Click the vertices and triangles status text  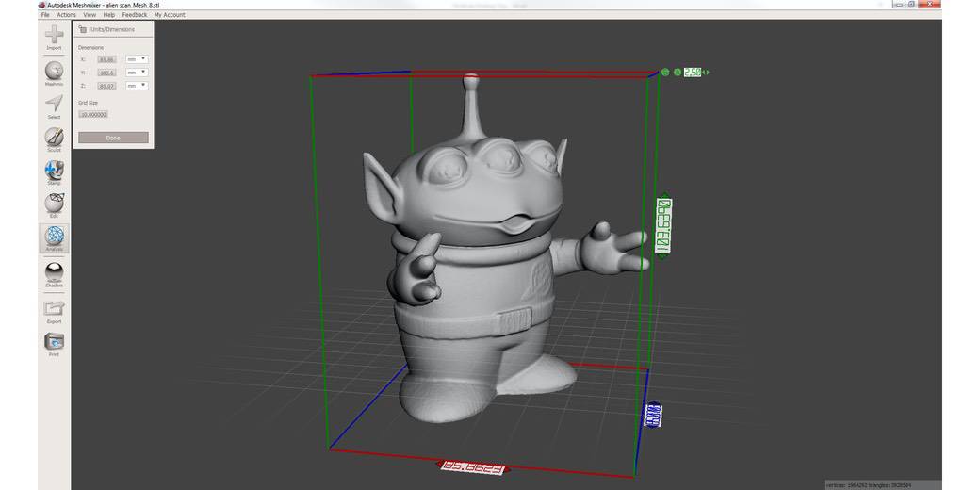coord(869,485)
